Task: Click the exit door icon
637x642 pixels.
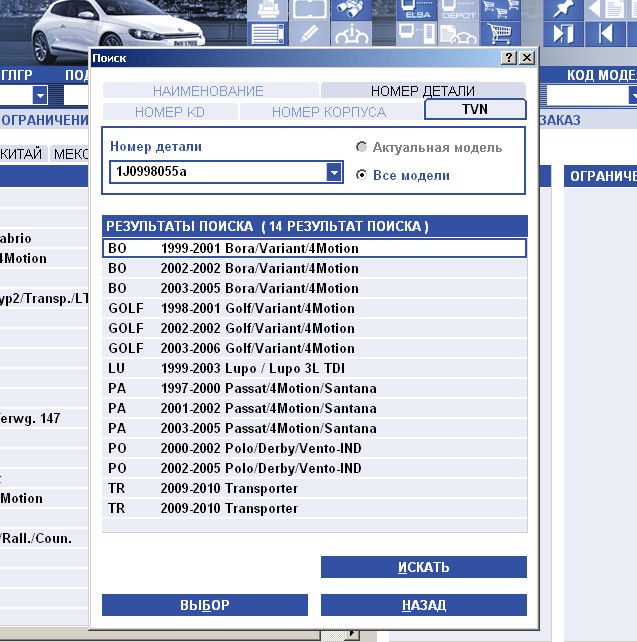Action: (x=563, y=34)
